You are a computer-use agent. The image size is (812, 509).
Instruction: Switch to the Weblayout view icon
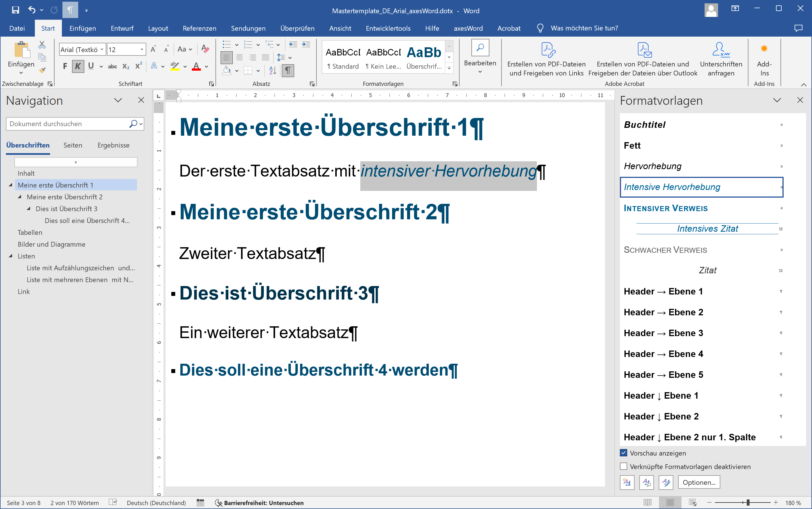point(693,503)
